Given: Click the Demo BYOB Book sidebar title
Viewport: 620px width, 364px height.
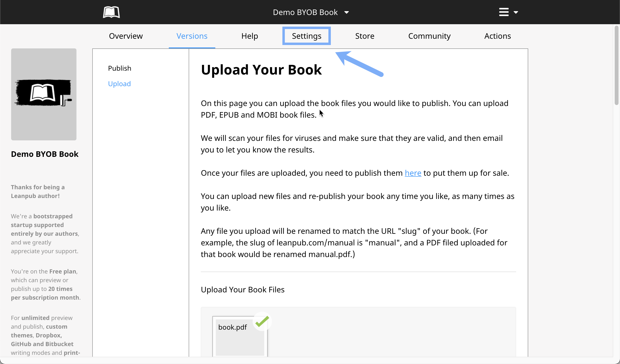Looking at the screenshot, I should [x=45, y=154].
